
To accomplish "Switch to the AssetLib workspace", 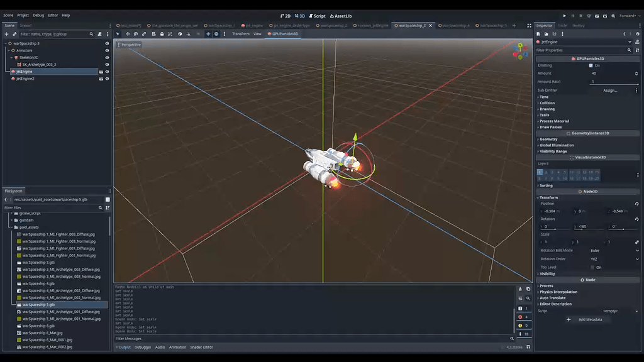I will pyautogui.click(x=341, y=16).
